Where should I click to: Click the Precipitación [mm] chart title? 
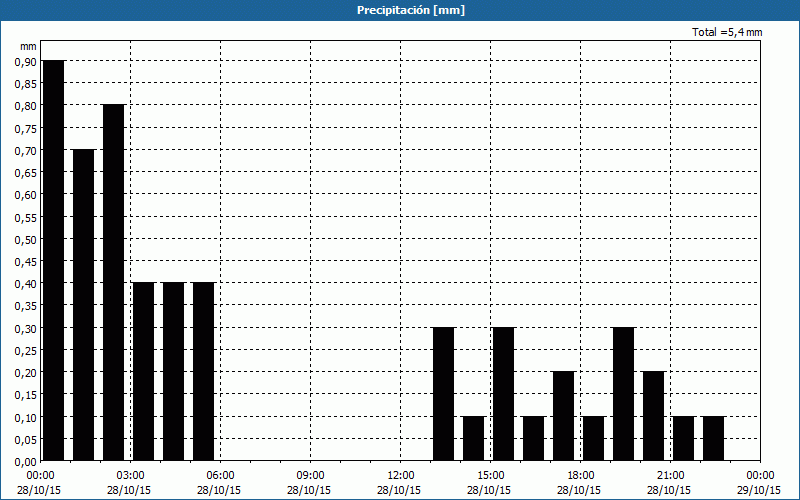[x=411, y=10]
